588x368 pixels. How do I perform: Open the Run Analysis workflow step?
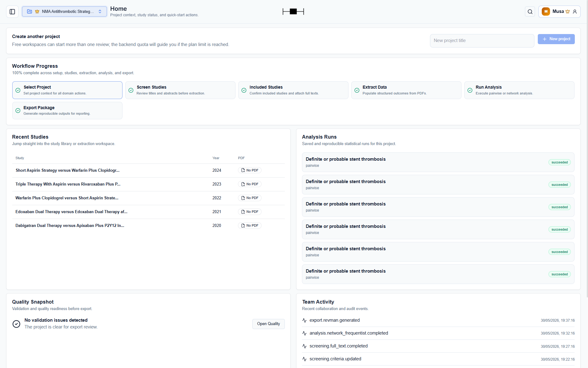pyautogui.click(x=519, y=90)
